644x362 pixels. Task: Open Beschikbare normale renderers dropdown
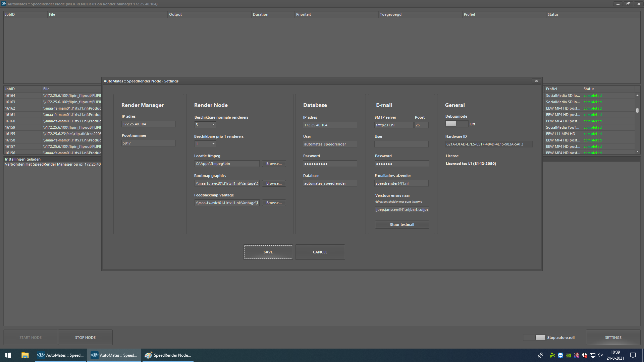pyautogui.click(x=205, y=125)
